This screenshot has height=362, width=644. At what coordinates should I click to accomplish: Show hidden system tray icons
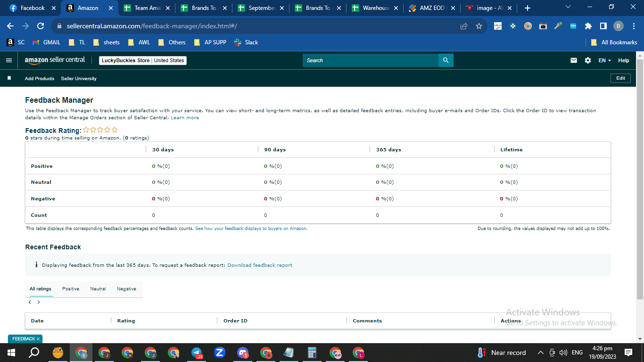(x=541, y=353)
